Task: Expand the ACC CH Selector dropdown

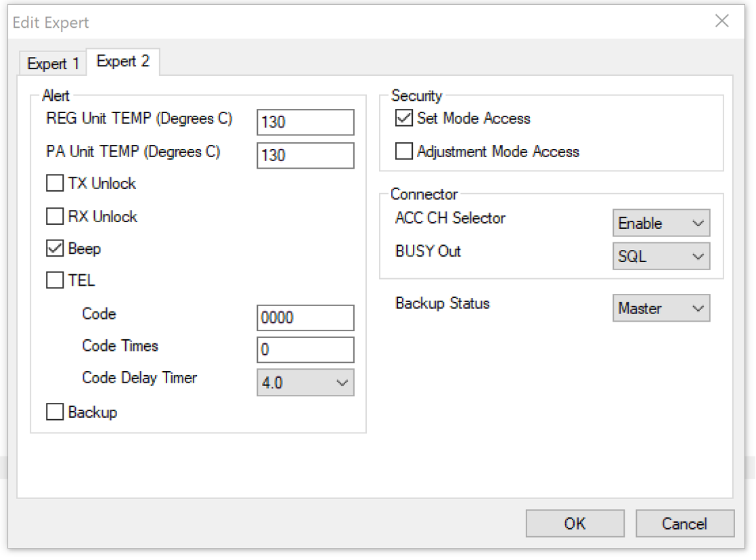Action: [x=661, y=223]
